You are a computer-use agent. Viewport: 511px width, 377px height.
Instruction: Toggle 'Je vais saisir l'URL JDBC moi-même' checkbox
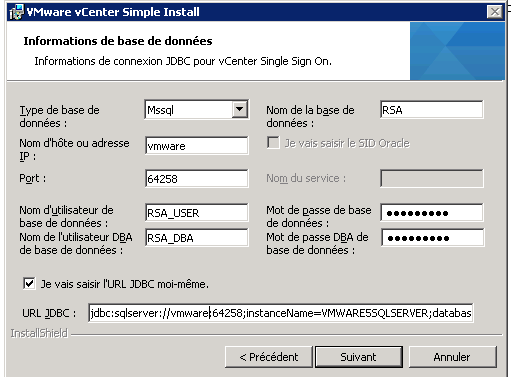tap(29, 284)
